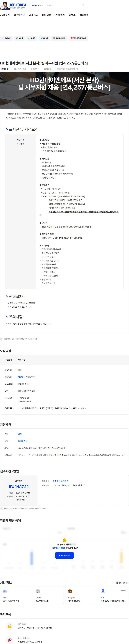Image resolution: width=129 pixels, height=644 pixels.
Task: Open the JOB 찾기 menu
Action: (5, 15)
